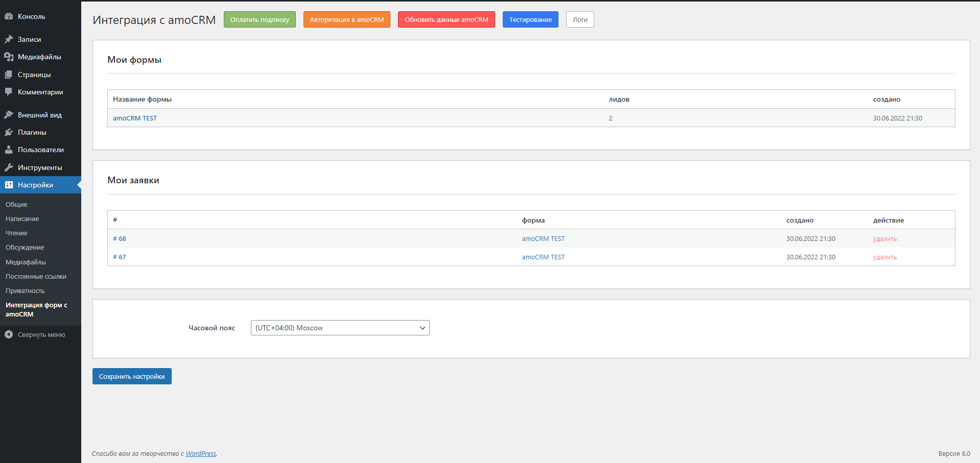
Task: Click the pushpin icon next to Записи
Action: pos(9,39)
